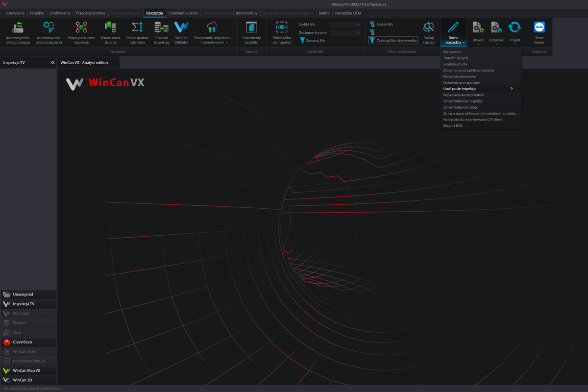
Task: Choose Zmień kolejność zdjęć entry
Action: 481,107
